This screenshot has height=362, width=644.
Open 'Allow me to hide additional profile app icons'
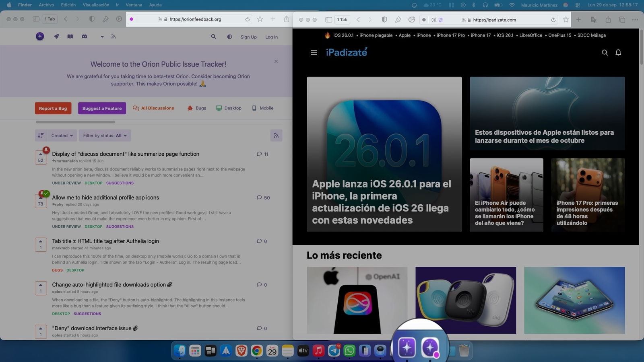pyautogui.click(x=105, y=197)
